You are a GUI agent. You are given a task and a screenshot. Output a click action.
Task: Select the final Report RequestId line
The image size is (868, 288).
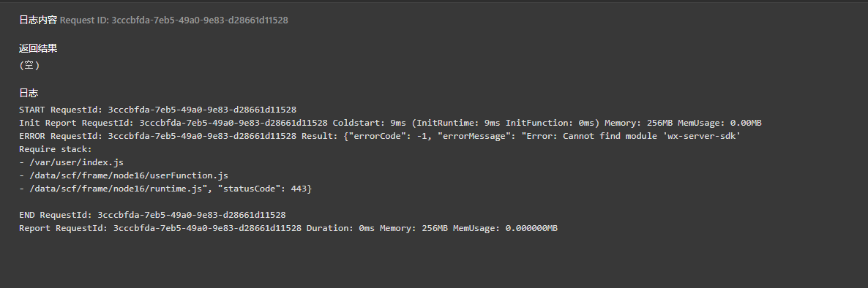click(x=288, y=228)
